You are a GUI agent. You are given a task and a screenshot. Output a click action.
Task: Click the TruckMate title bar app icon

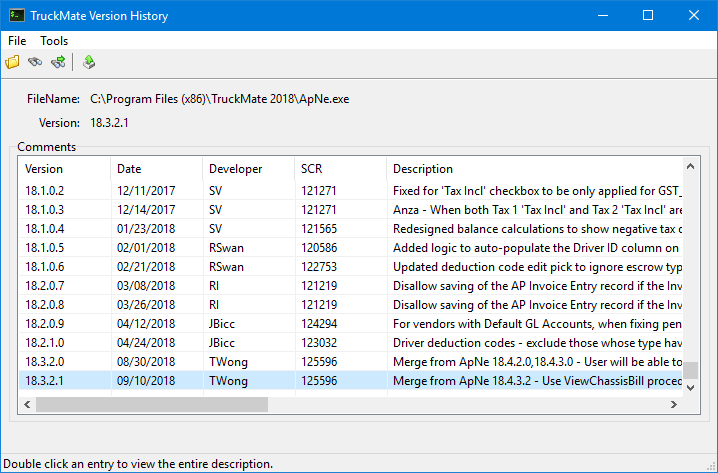17,16
